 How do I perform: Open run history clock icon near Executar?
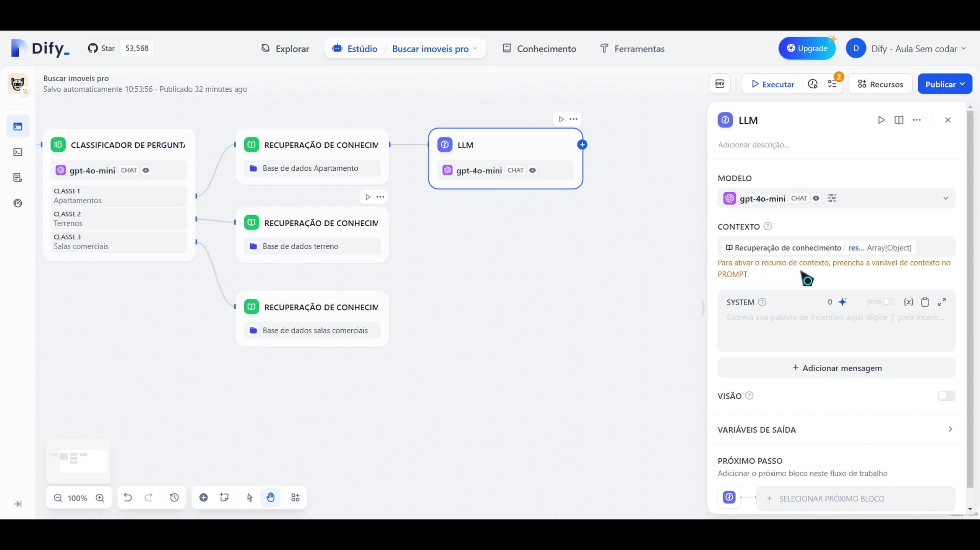coord(813,84)
